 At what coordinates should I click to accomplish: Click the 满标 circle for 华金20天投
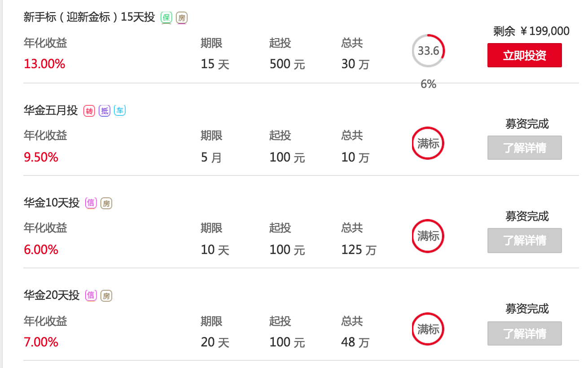coord(428,329)
